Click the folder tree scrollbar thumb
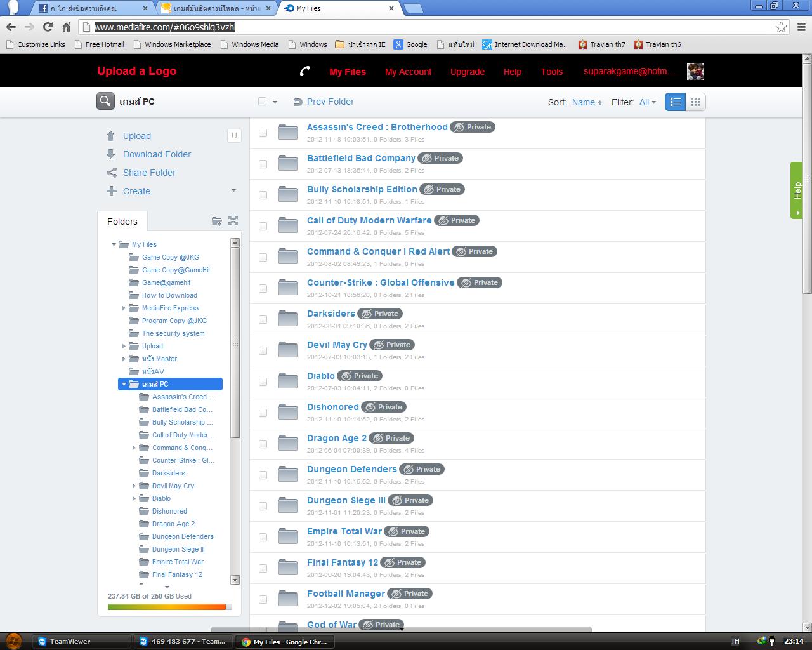 pos(235,343)
